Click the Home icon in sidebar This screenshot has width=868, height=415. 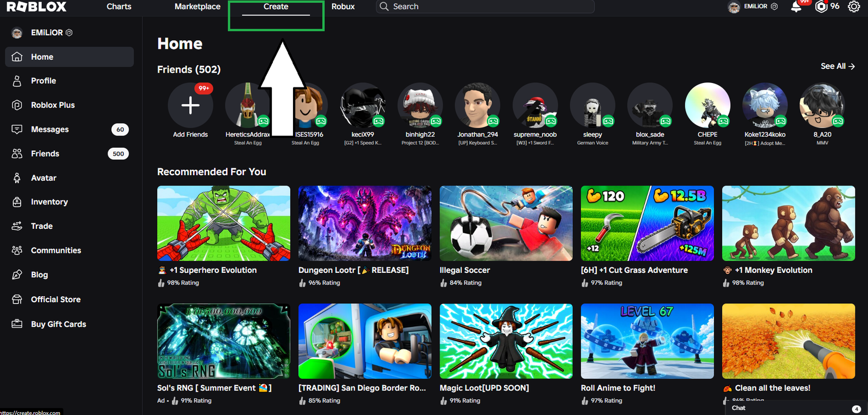(17, 57)
